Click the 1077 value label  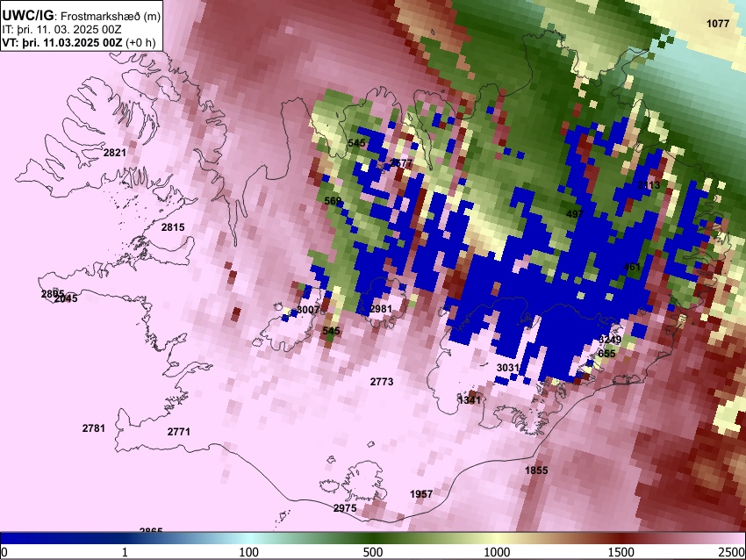(718, 24)
